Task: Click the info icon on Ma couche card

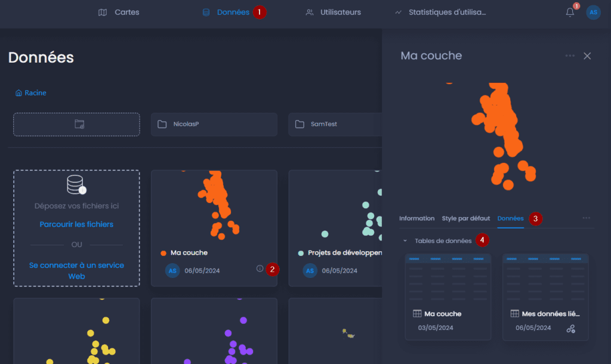Action: 260,269
